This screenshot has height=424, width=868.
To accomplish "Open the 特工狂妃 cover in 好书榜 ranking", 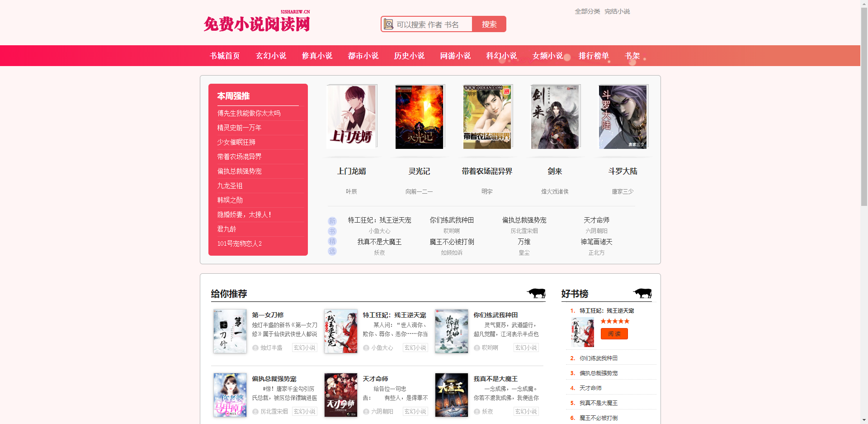I will click(583, 332).
